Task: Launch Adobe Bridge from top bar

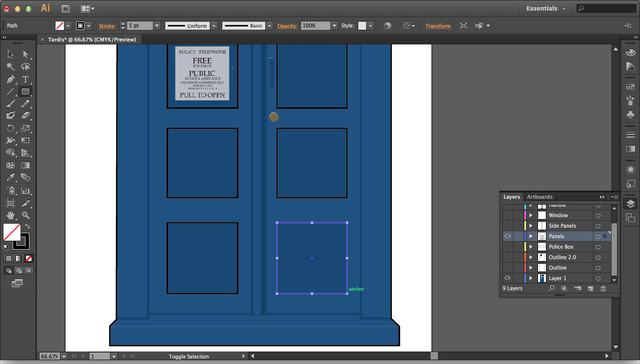Action: click(x=65, y=8)
